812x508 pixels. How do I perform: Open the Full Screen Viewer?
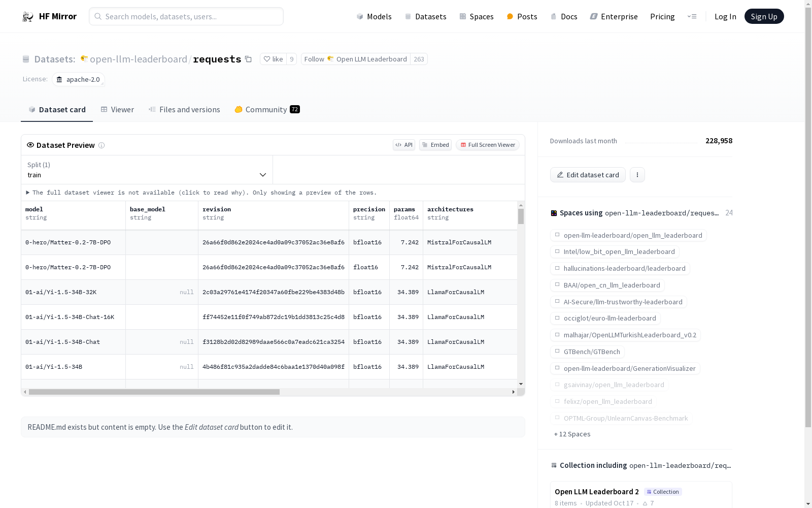pos(488,145)
